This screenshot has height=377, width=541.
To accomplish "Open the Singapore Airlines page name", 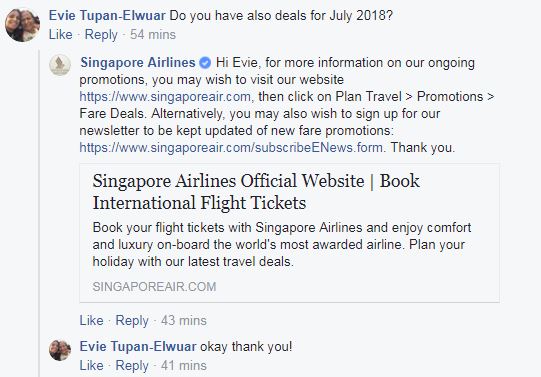I will (138, 63).
